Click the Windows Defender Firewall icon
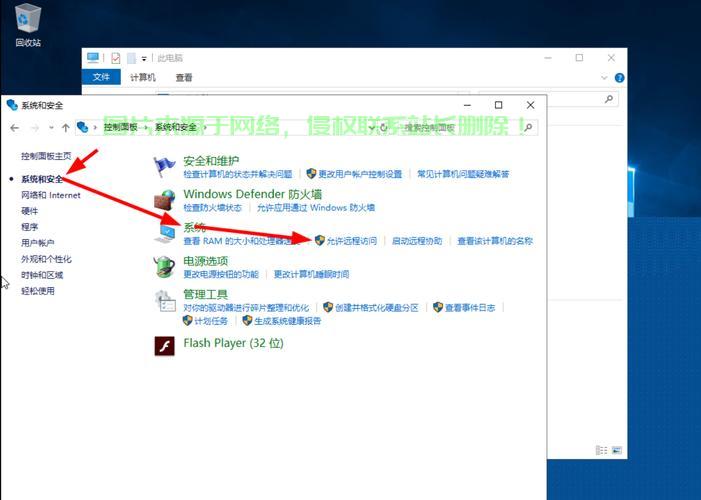The width and height of the screenshot is (701, 500). [164, 200]
